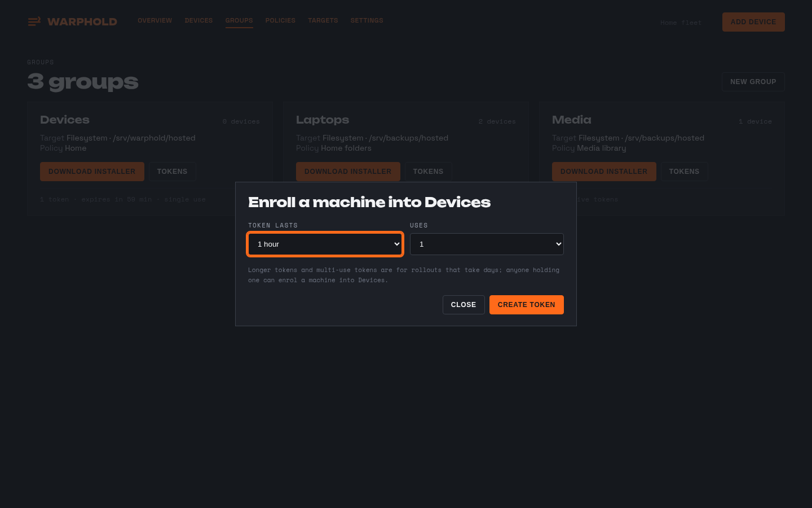Screen dimensions: 812x508
Task: Click 'Policy Media library' text
Action: pos(589,148)
